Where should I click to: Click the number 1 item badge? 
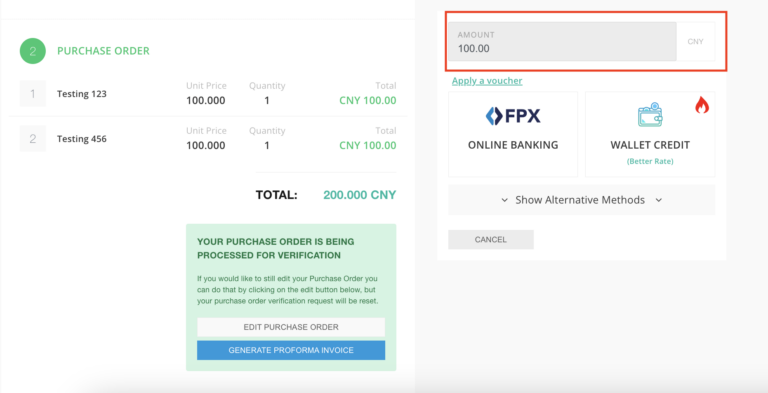[x=33, y=94]
